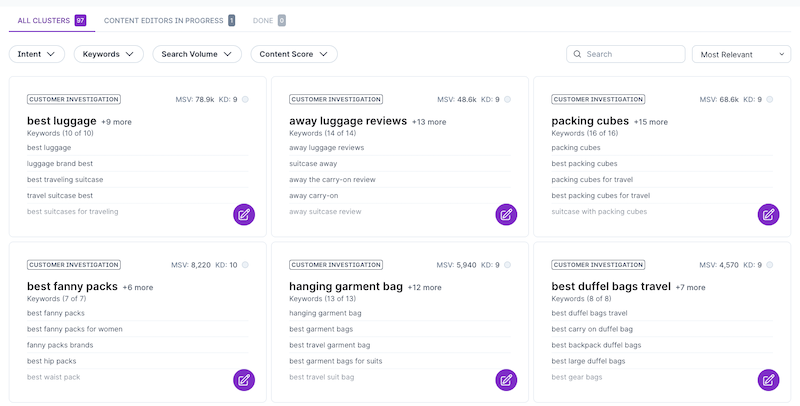Expand '+9 more' on best luggage
This screenshot has height=406, width=800.
pos(116,122)
